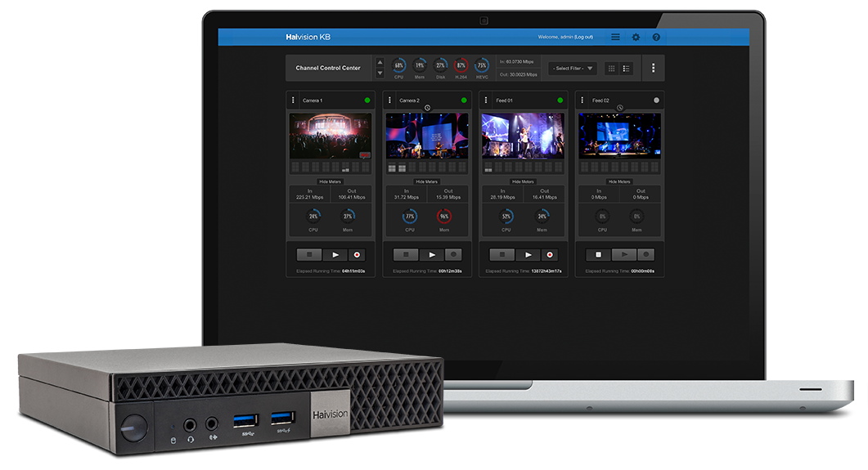
Task: Click Feed 01 elapsed time 13872h43m17s
Action: click(546, 271)
